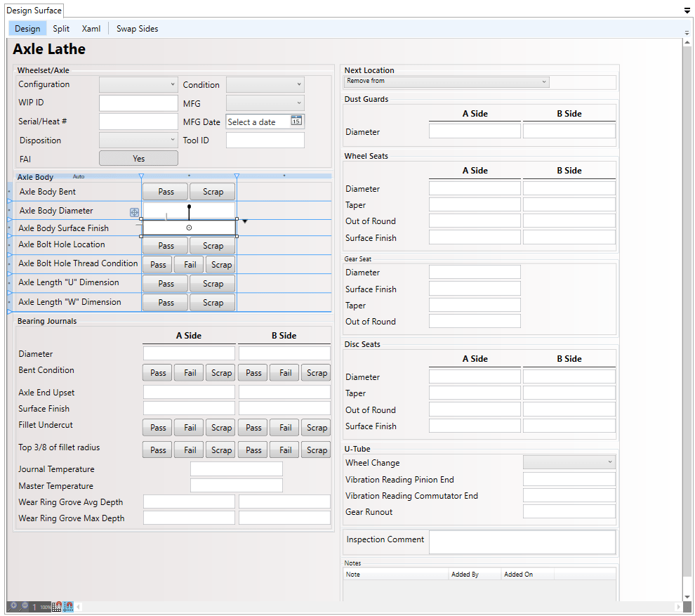Open the Configuration dropdown
Screen dimensions: 695x616
pyautogui.click(x=138, y=84)
